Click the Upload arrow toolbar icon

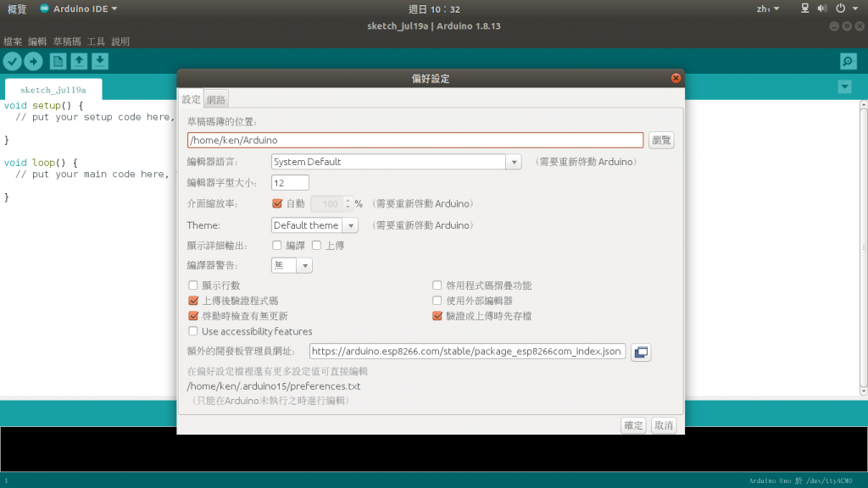click(x=33, y=61)
